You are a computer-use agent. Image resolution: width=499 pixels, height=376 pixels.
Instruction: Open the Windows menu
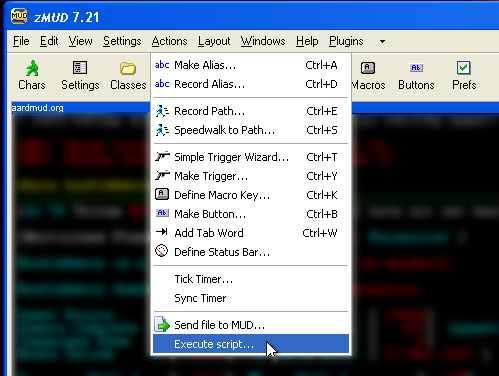point(263,41)
